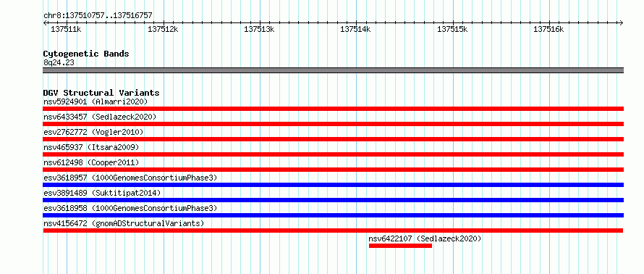Click the 137513k ruler tick label

coord(259,30)
